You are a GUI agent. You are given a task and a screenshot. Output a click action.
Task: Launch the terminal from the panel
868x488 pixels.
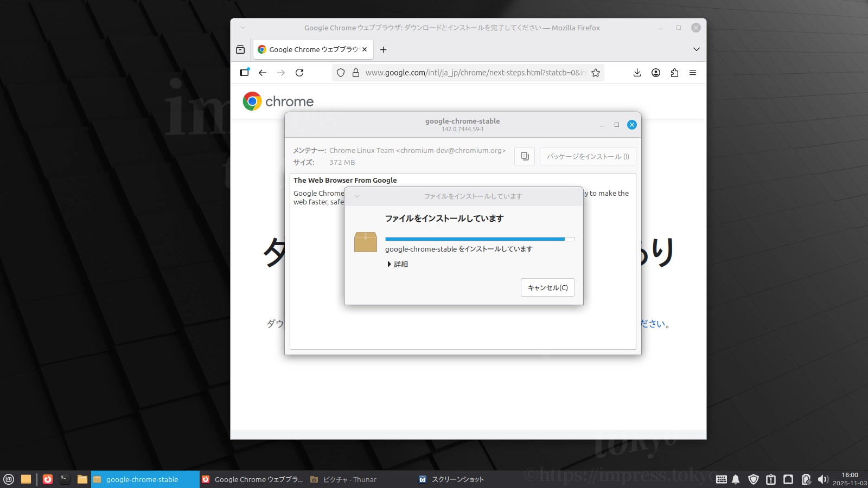65,479
